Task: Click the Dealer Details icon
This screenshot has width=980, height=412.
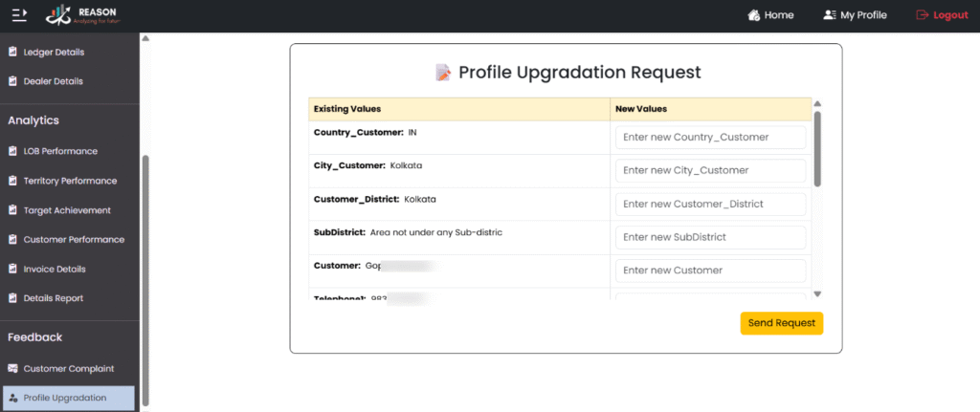Action: point(13,81)
